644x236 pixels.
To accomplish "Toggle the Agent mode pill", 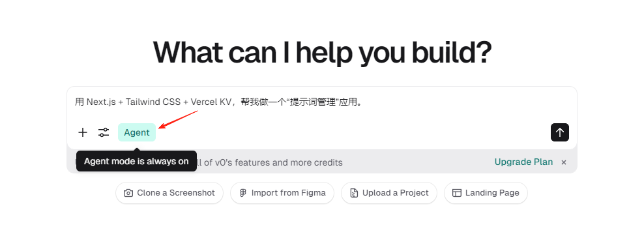I will point(137,132).
